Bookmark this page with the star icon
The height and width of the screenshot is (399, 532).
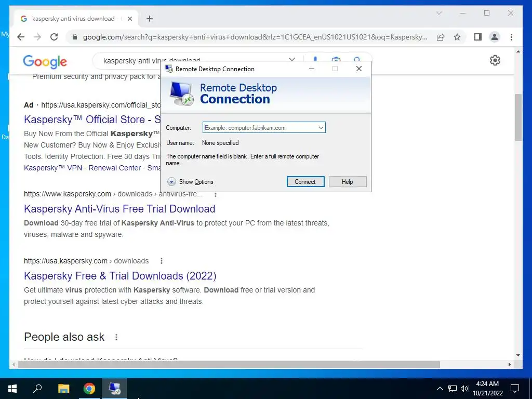tap(457, 37)
